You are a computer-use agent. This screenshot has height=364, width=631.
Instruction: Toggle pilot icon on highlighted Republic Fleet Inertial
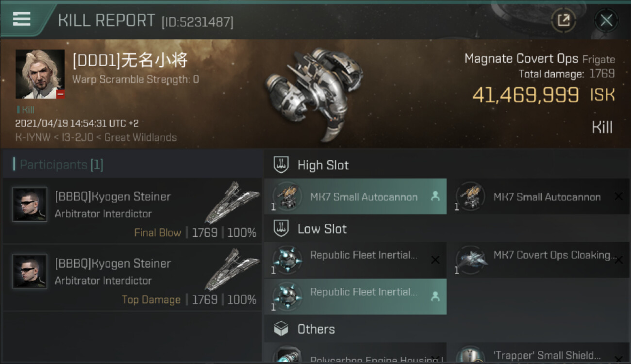click(435, 297)
